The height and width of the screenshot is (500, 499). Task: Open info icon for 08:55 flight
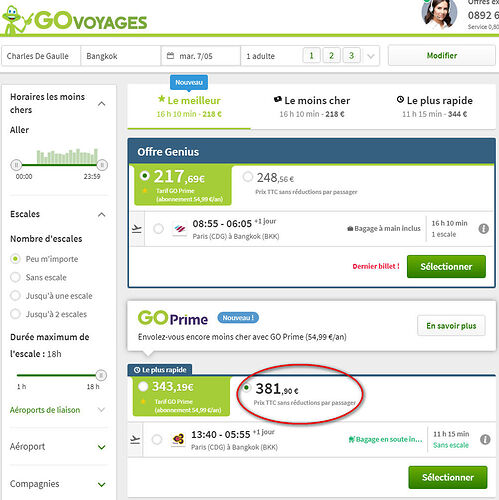483,229
